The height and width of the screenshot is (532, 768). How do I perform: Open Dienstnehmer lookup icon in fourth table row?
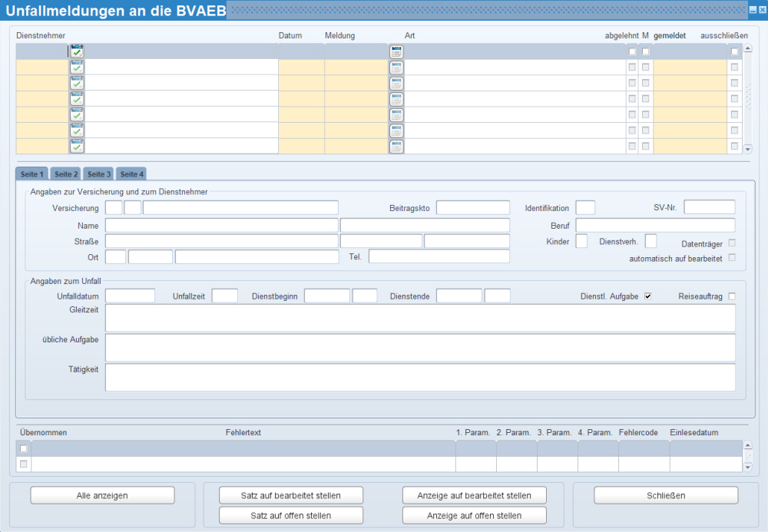[77, 99]
